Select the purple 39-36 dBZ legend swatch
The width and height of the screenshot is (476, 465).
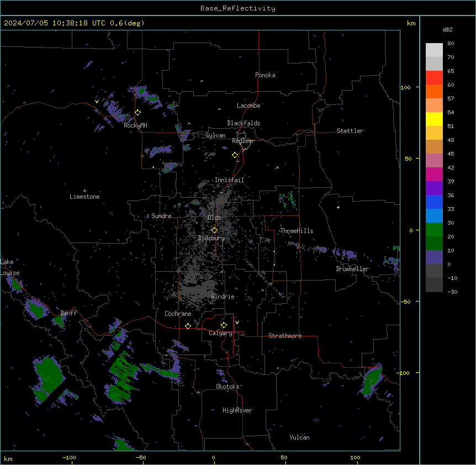click(434, 188)
